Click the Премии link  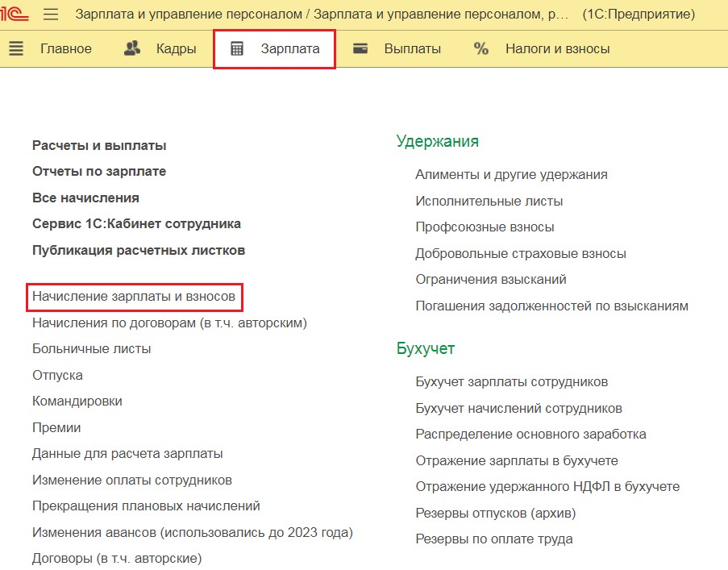point(56,427)
